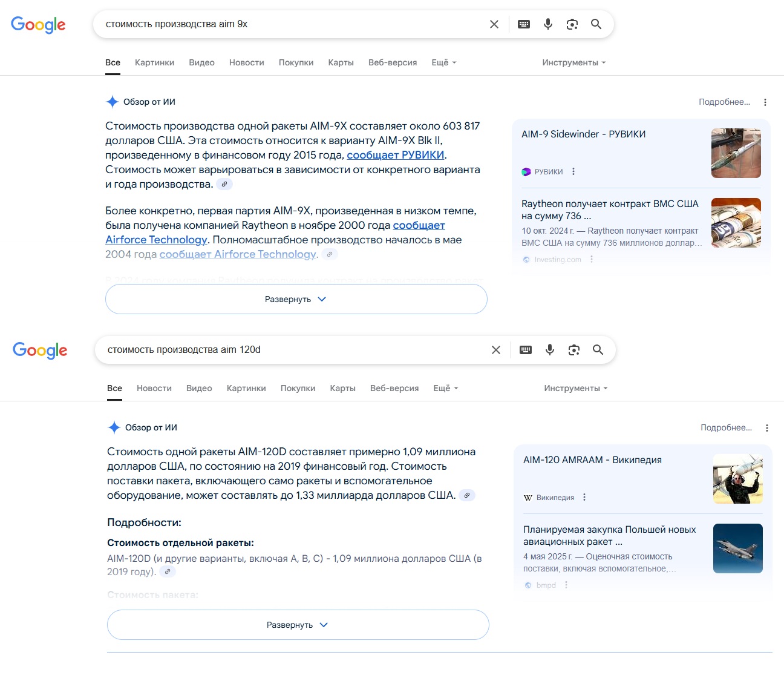Open the three-dot menu beside the bmpd source
The height and width of the screenshot is (675, 784).
[566, 585]
